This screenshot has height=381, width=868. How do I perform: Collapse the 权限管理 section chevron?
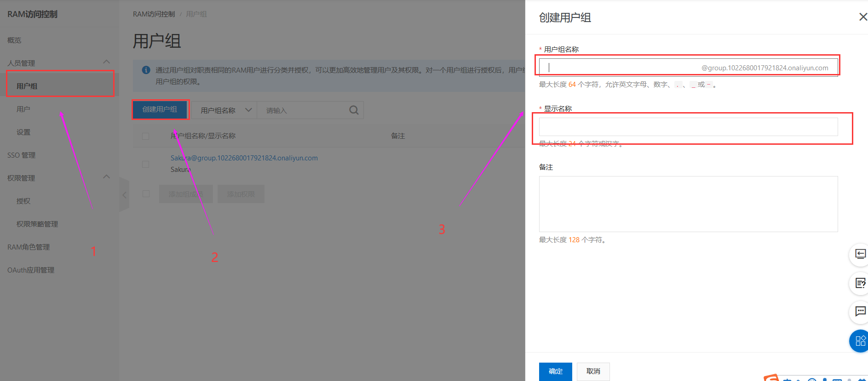(107, 177)
